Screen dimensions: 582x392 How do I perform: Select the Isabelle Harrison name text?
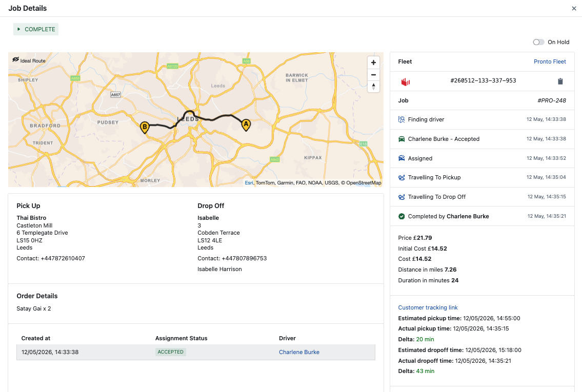tap(219, 269)
